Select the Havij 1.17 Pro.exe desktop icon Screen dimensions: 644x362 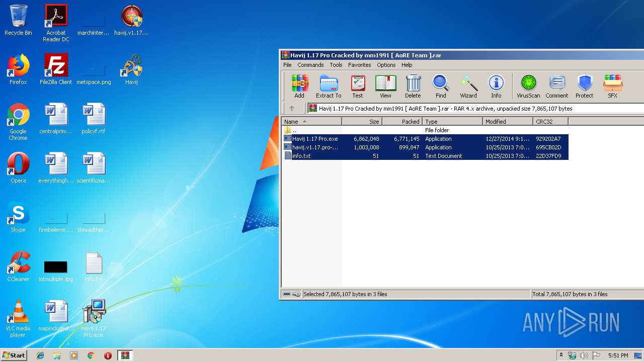[x=94, y=319]
